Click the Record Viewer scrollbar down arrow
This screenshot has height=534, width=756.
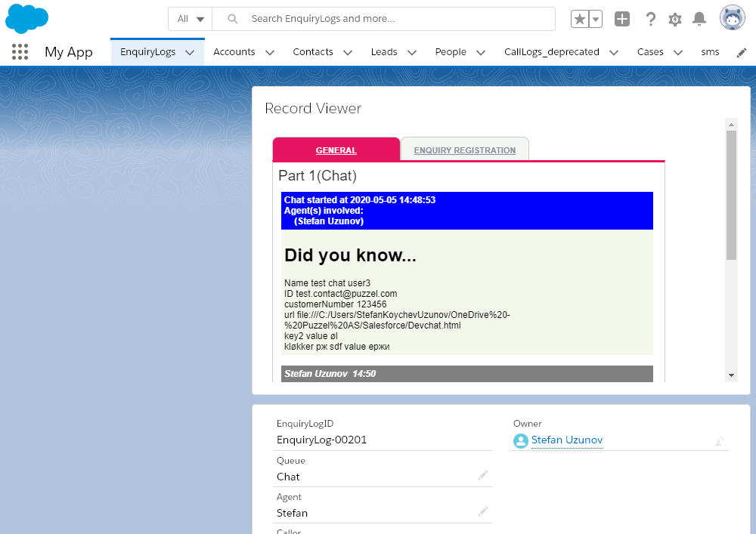(731, 375)
